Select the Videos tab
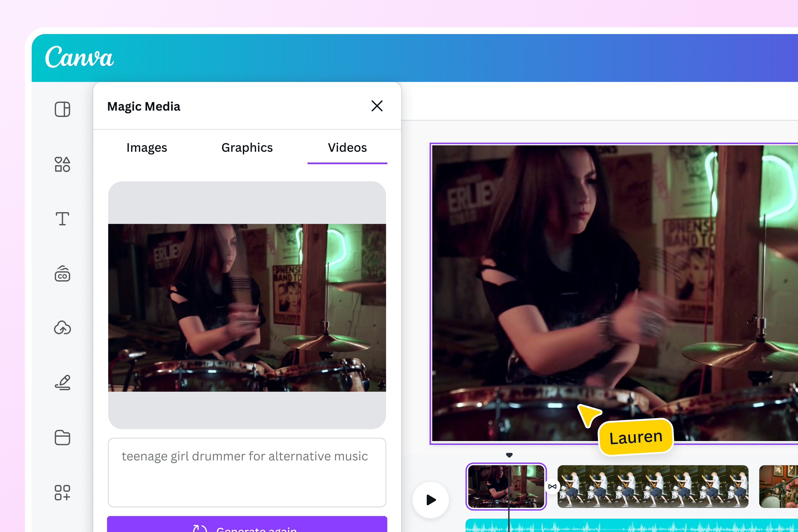The height and width of the screenshot is (532, 798). coord(347,148)
